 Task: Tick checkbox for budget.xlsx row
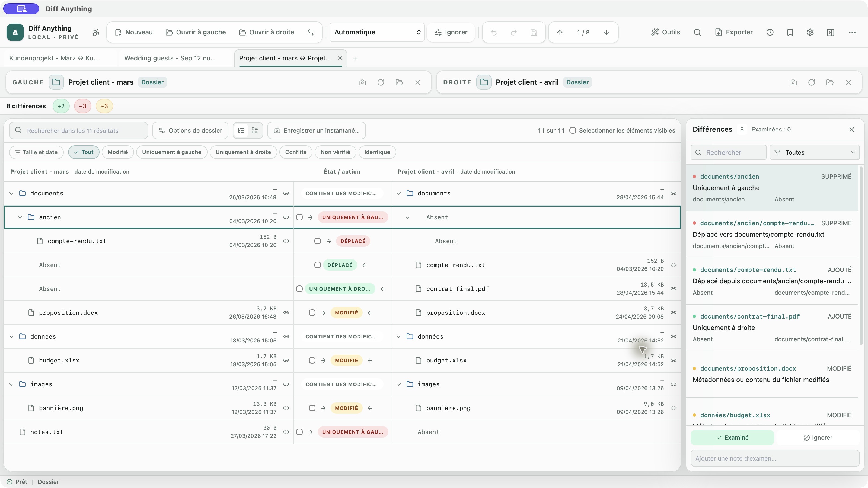(x=312, y=360)
